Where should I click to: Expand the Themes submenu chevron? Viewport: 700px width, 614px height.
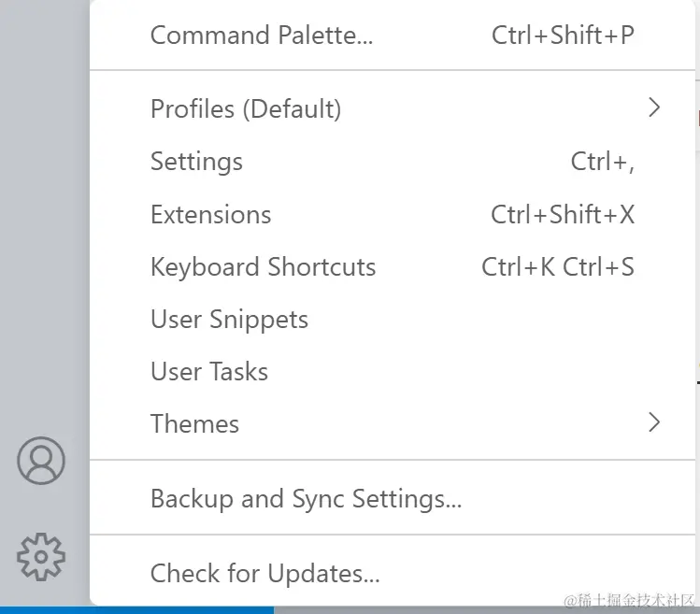pos(654,422)
